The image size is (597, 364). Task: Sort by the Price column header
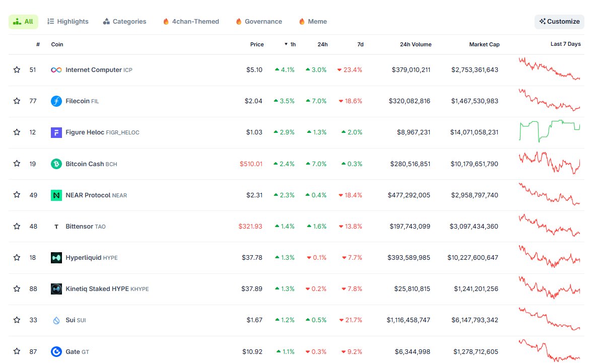(257, 44)
